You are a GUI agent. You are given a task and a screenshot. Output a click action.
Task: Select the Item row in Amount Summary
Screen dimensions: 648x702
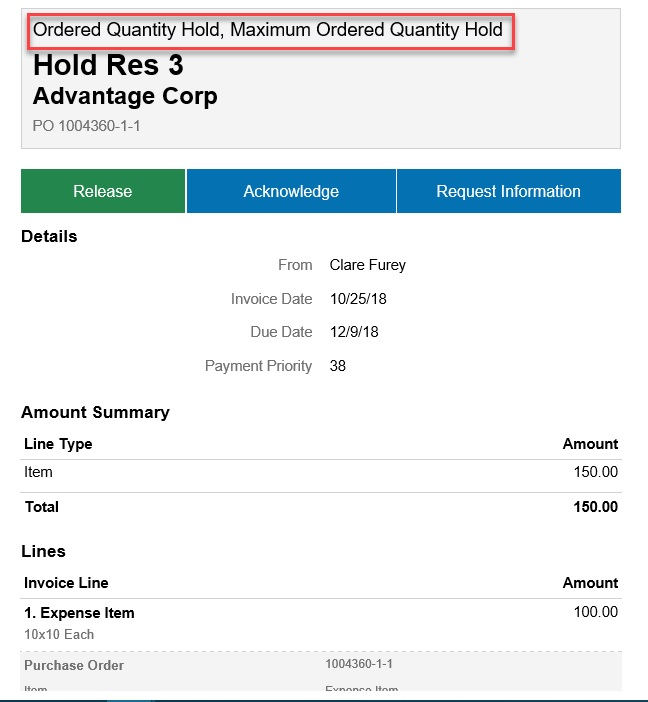click(x=38, y=472)
